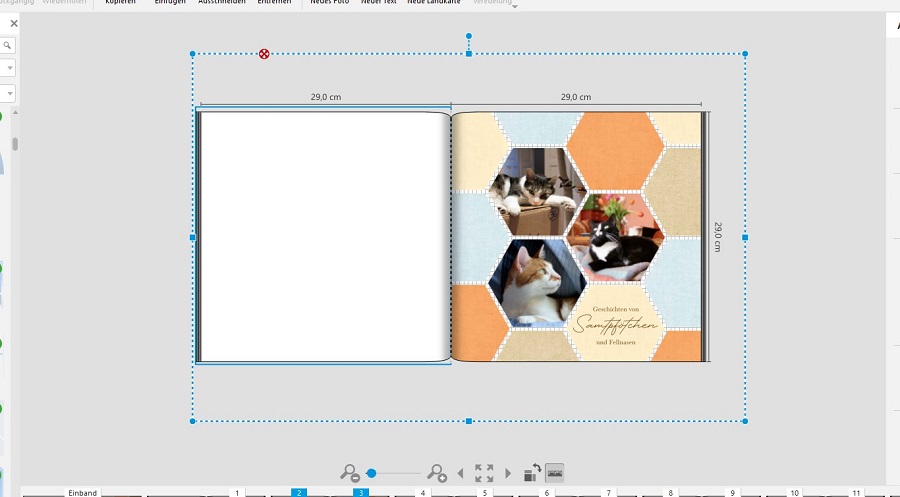Select the orange and white cat photo
The image size is (900, 497).
537,283
